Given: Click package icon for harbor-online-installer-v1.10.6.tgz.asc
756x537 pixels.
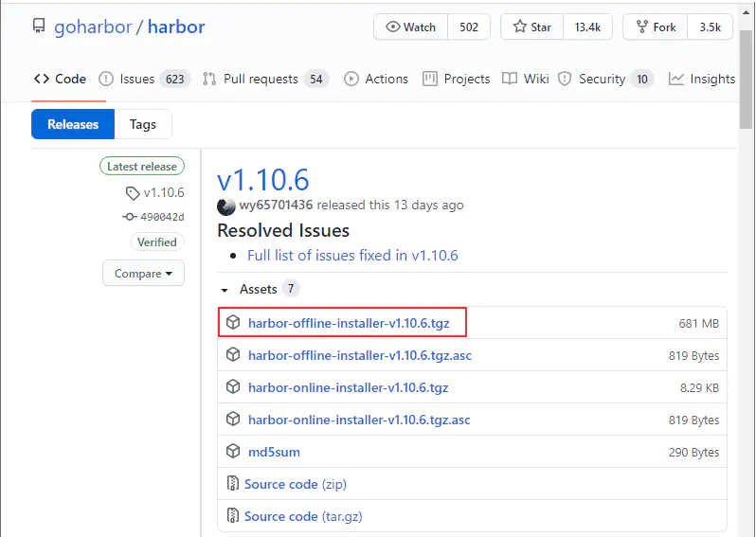Looking at the screenshot, I should click(x=233, y=419).
